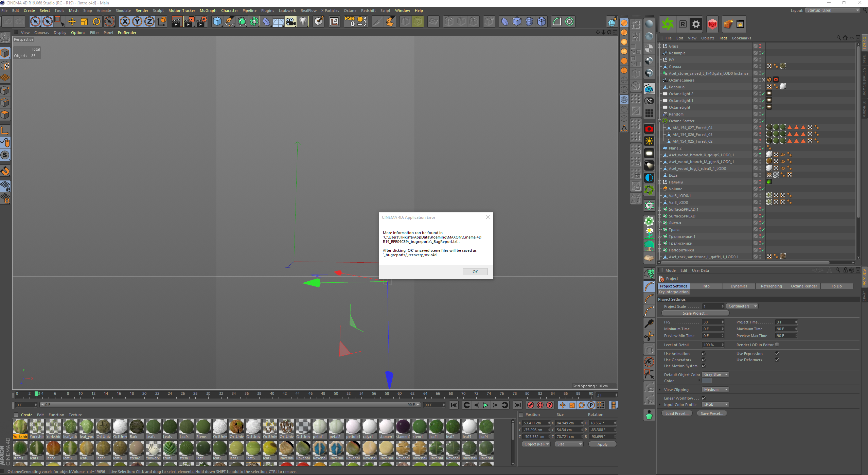This screenshot has height=475, width=868.
Task: Toggle Use Animation checkbox
Action: [x=704, y=354]
